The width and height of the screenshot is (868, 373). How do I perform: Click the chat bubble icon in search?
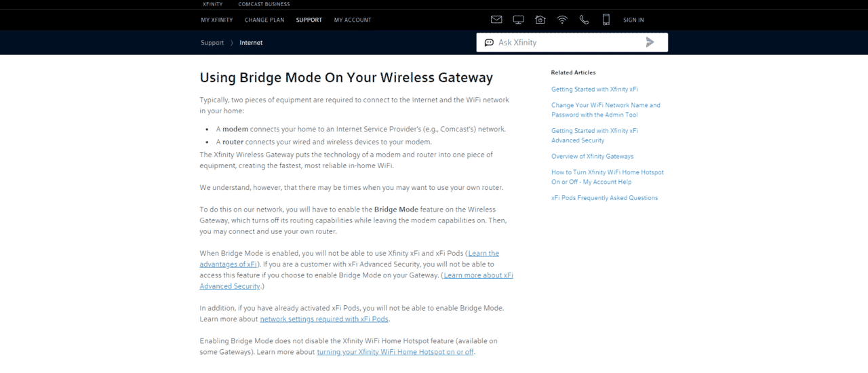tap(489, 43)
